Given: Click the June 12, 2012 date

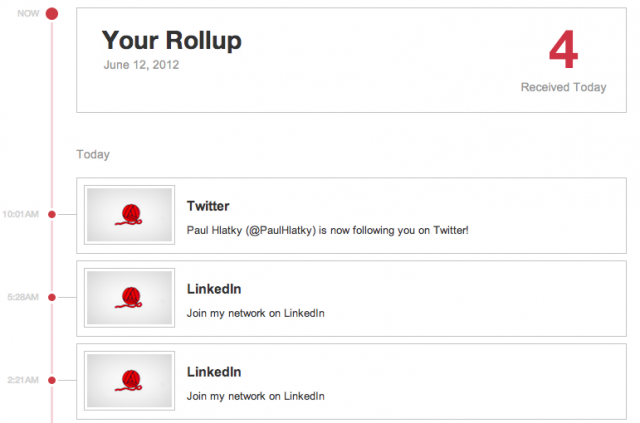Looking at the screenshot, I should 141,65.
